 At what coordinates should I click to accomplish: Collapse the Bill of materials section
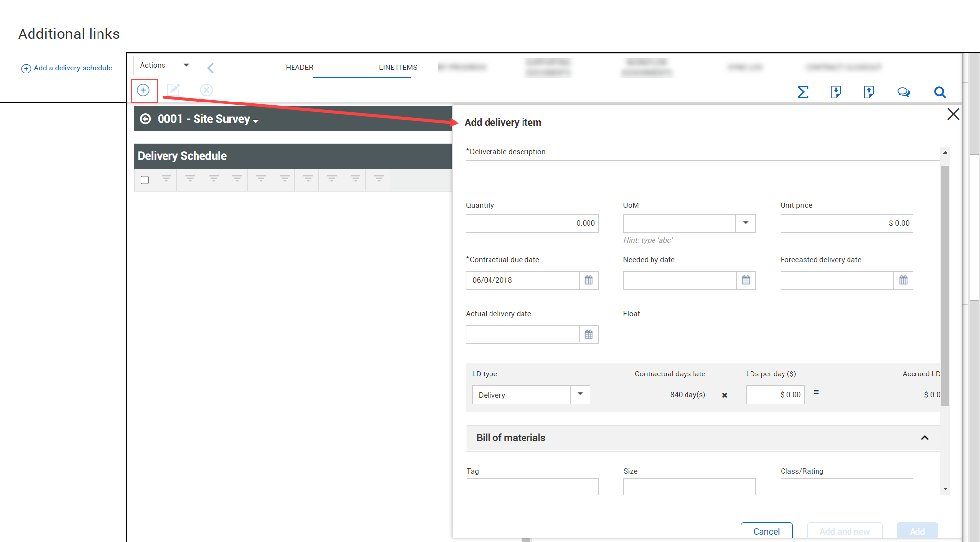(x=924, y=438)
